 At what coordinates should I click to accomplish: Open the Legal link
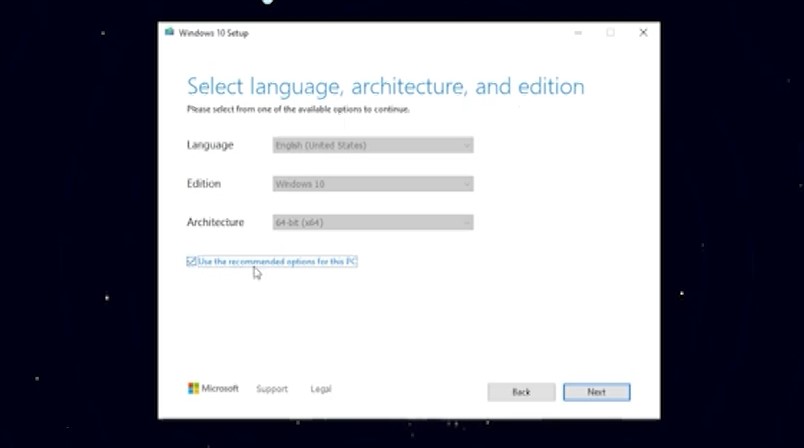point(321,389)
